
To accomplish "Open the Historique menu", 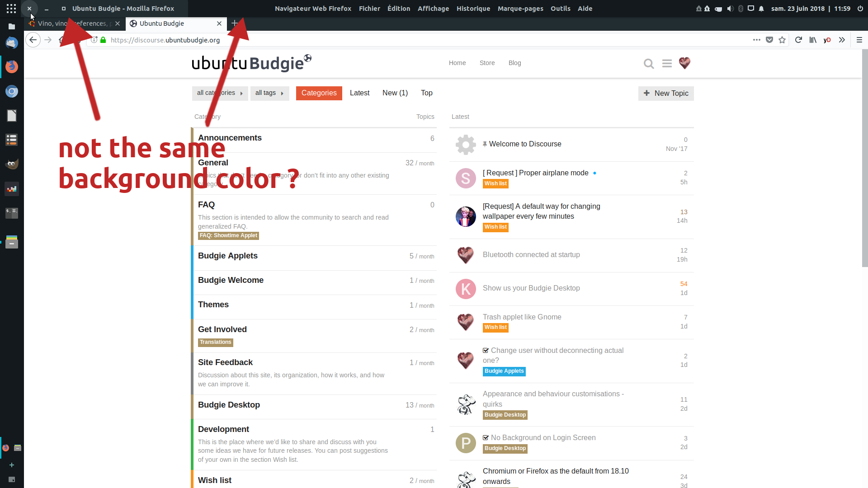I will (473, 9).
